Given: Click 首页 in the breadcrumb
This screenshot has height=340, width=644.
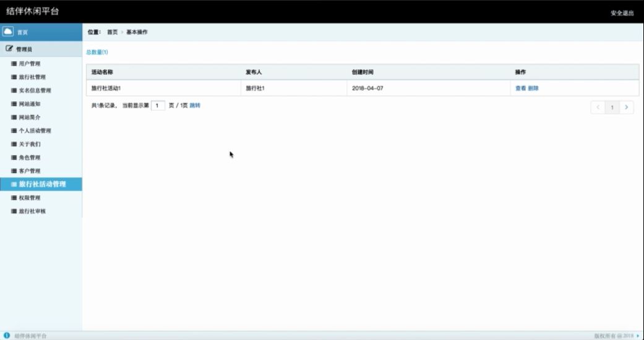Looking at the screenshot, I should [112, 32].
